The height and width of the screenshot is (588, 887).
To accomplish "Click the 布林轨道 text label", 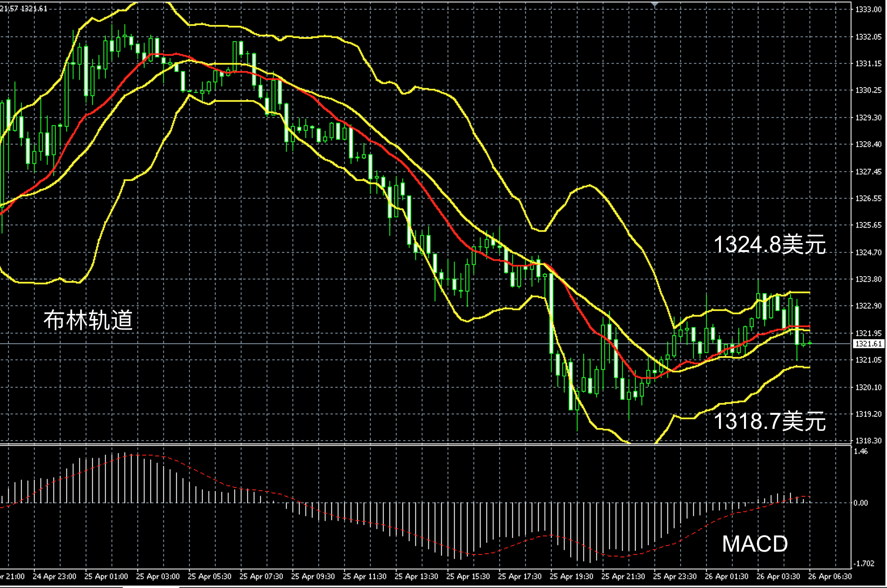I will coord(88,320).
